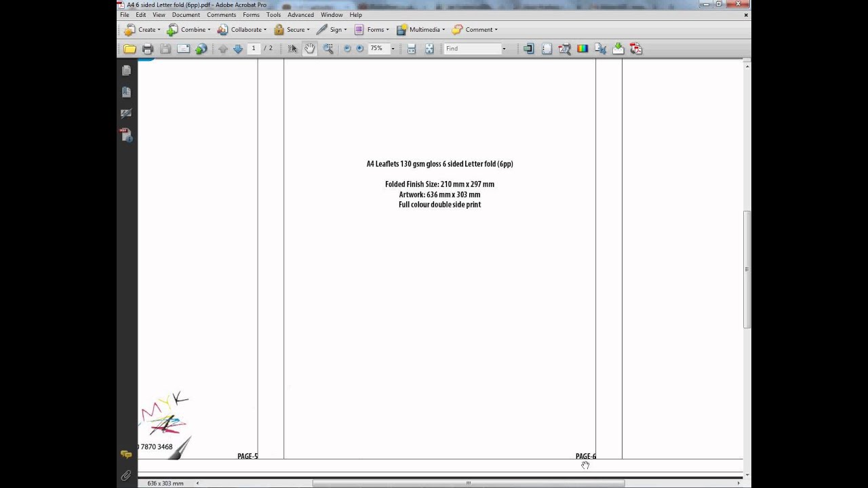The image size is (868, 488).
Task: Click inside the Find search box
Action: (472, 49)
